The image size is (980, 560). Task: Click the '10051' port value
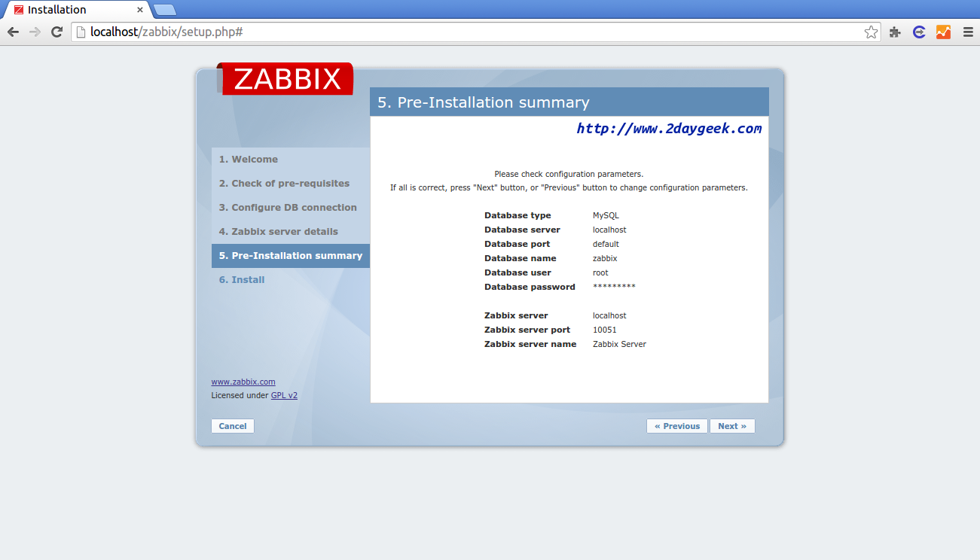(x=605, y=330)
